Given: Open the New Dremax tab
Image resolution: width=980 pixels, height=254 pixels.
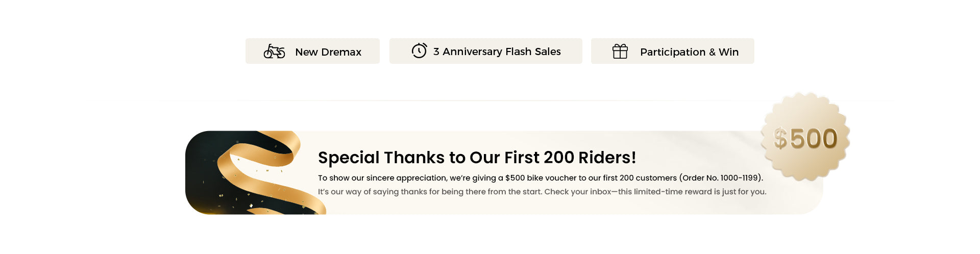Looking at the screenshot, I should point(312,51).
